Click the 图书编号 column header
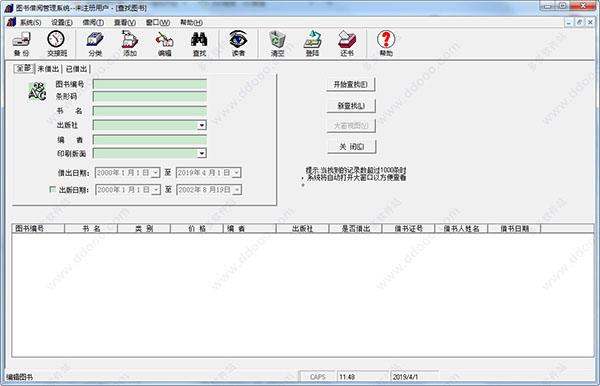The width and height of the screenshot is (600, 386). tap(38, 228)
